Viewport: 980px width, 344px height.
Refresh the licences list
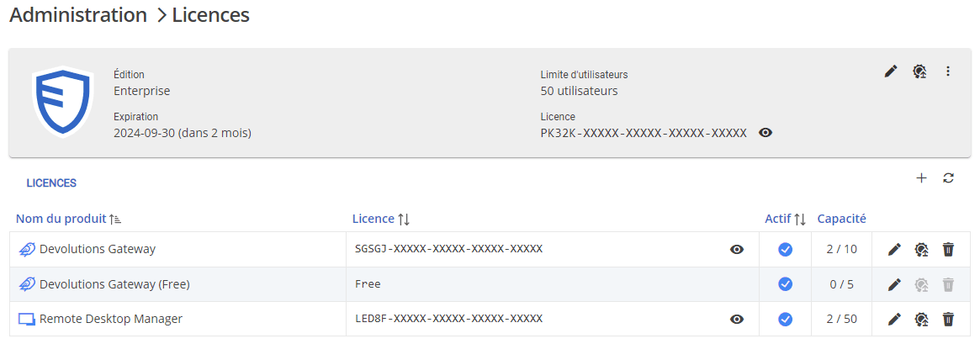[x=948, y=177]
